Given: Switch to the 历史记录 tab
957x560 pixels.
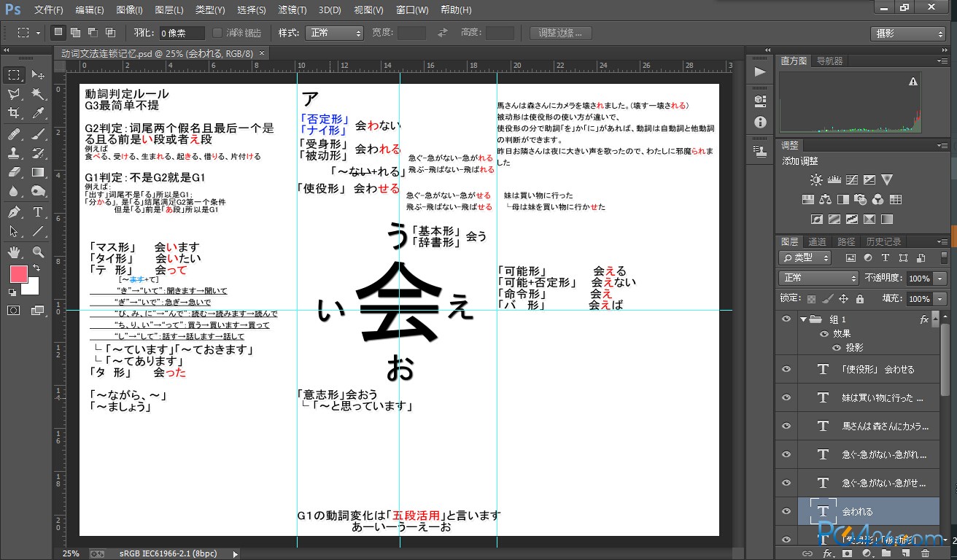Looking at the screenshot, I should click(x=883, y=241).
